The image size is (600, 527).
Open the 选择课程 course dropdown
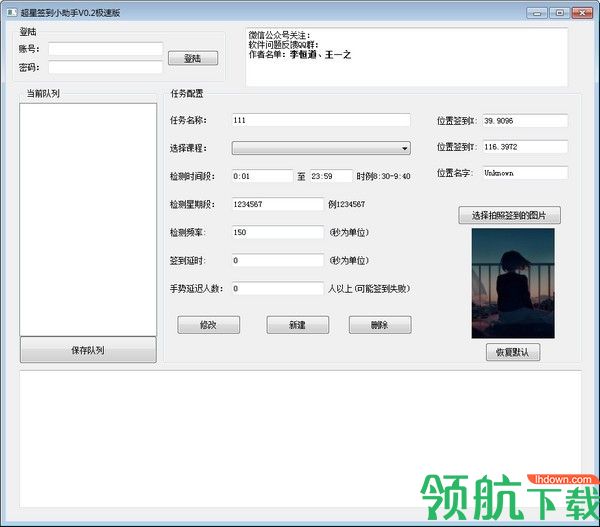coord(321,148)
